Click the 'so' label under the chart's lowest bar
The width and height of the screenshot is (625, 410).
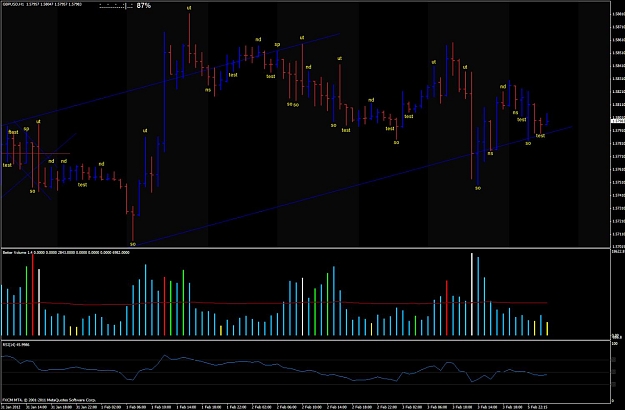[x=133, y=244]
